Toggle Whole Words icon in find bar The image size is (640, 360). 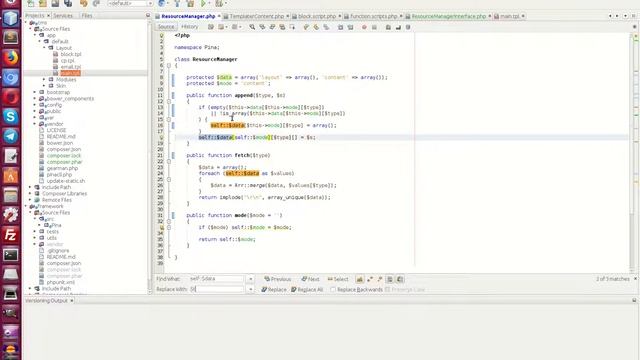[x=370, y=279]
